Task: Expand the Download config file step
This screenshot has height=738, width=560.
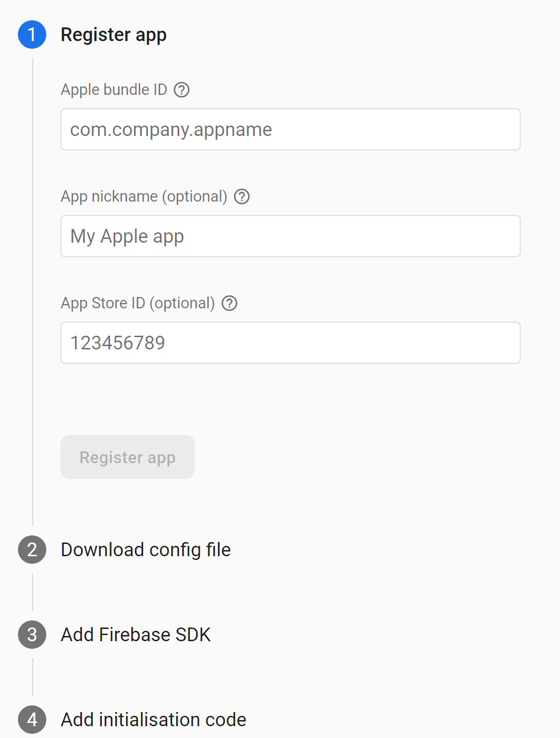Action: 145,550
